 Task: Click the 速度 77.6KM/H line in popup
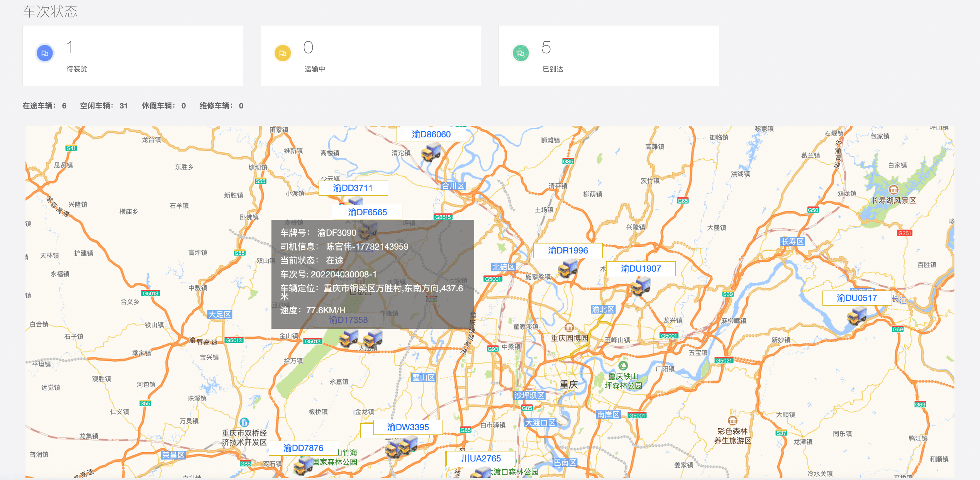[x=313, y=310]
